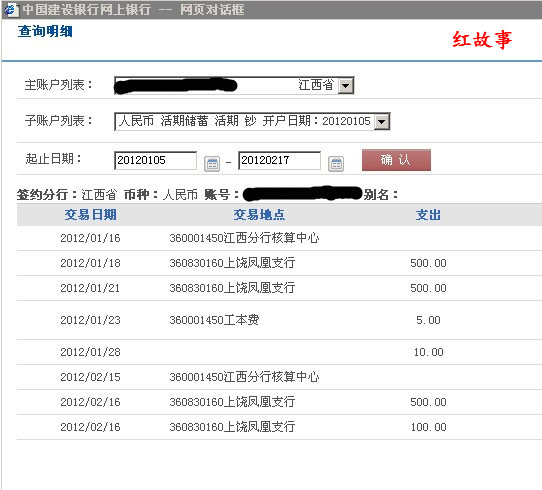Open the 人民币 活期储蓄 sub-account combo box
The image size is (542, 490).
point(252,121)
